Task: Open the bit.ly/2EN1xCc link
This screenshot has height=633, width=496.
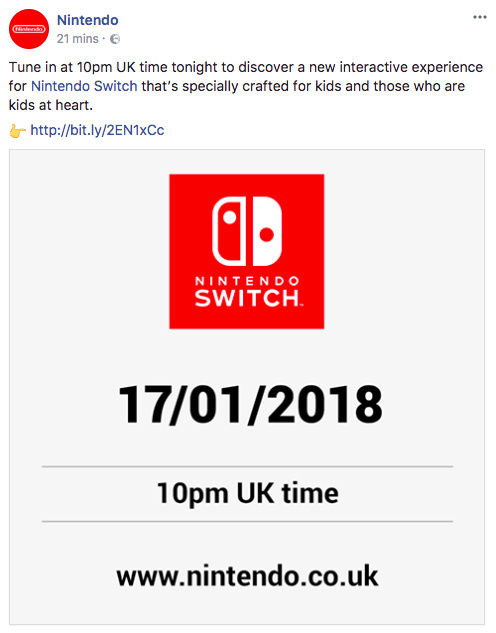Action: coord(97,130)
